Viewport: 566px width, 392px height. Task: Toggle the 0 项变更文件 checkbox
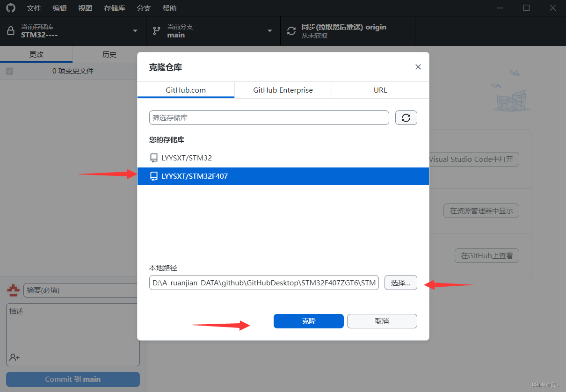9,71
